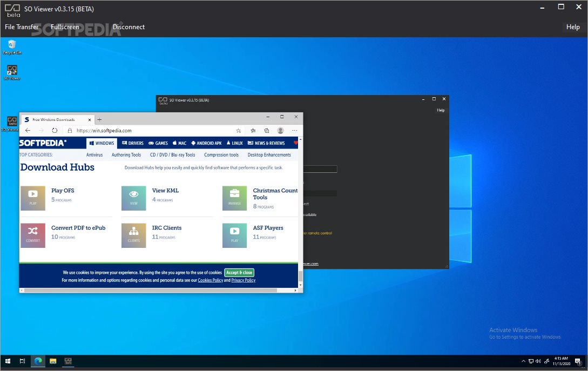Open the Linux section
The image size is (588, 371).
click(x=235, y=143)
